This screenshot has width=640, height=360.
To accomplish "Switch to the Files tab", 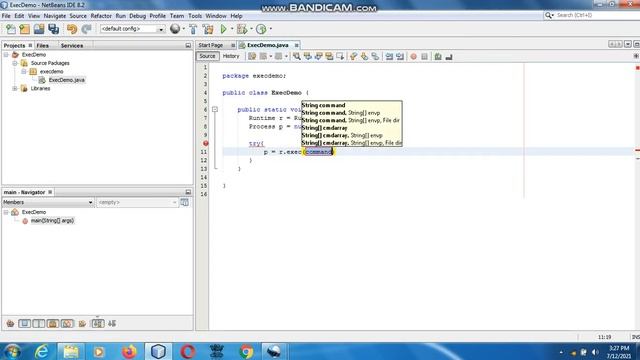I will pyautogui.click(x=42, y=46).
